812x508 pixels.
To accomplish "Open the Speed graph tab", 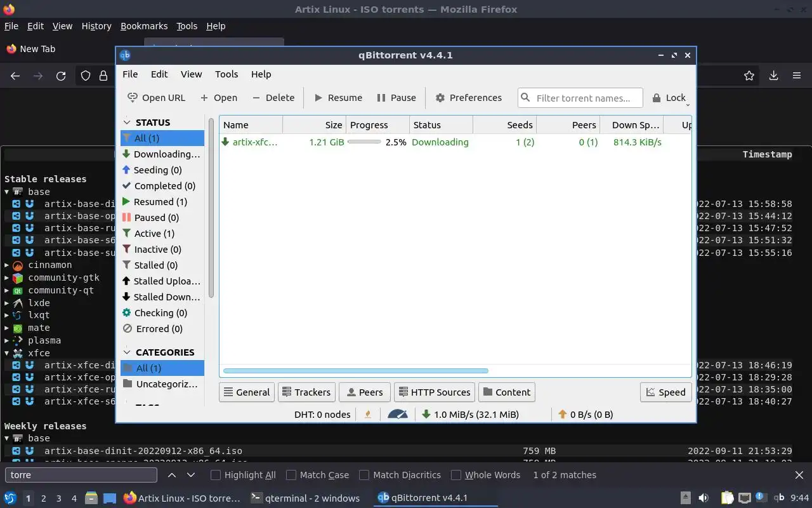I will tap(665, 392).
